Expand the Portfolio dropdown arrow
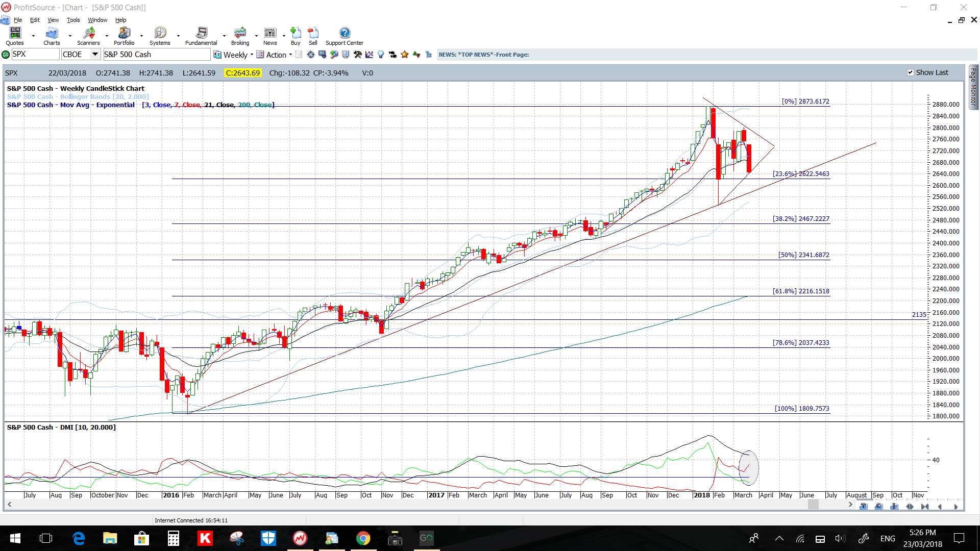The width and height of the screenshot is (980, 551). pos(141,36)
